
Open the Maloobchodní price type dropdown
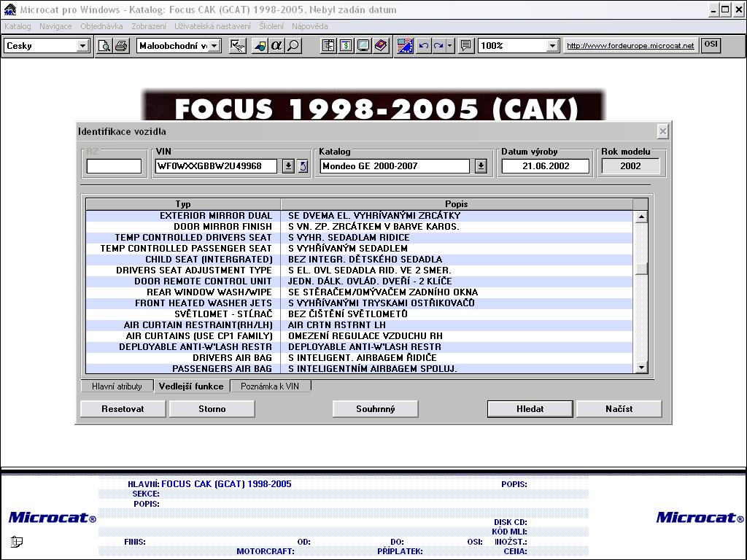tap(214, 46)
